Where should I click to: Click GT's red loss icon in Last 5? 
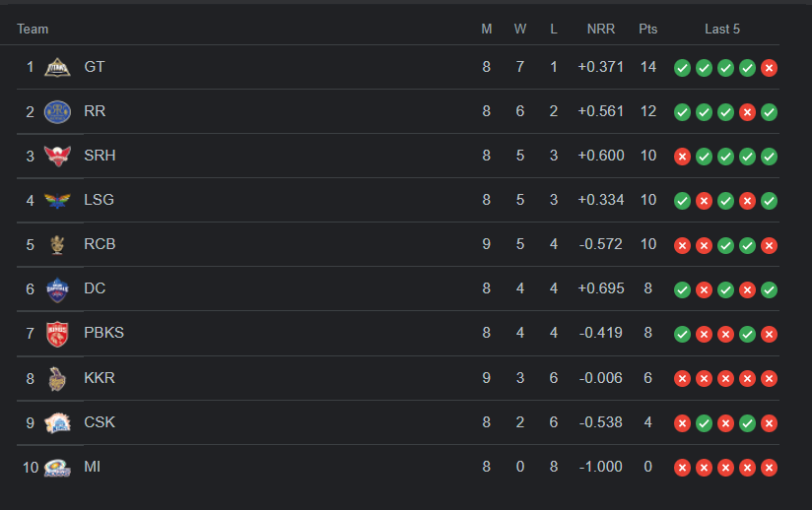coord(770,68)
